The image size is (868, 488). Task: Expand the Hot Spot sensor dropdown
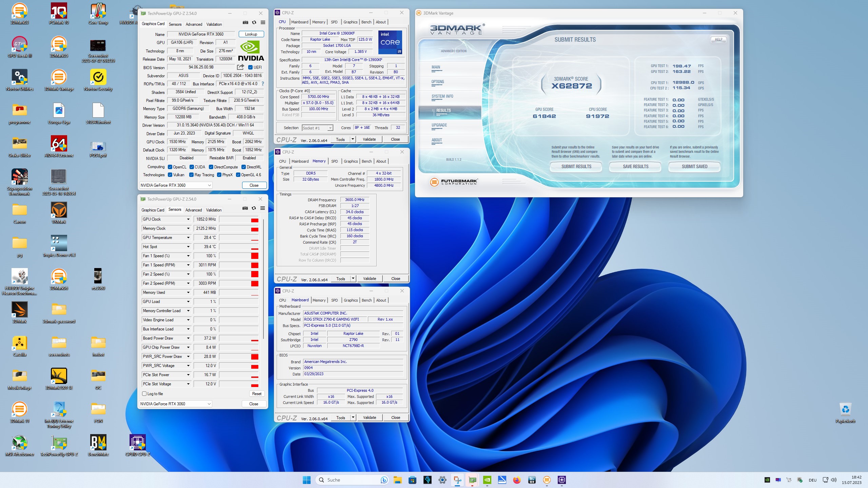(188, 247)
